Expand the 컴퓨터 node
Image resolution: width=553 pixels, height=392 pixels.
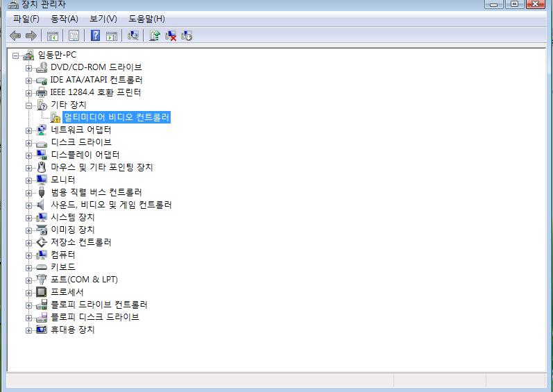tap(28, 255)
